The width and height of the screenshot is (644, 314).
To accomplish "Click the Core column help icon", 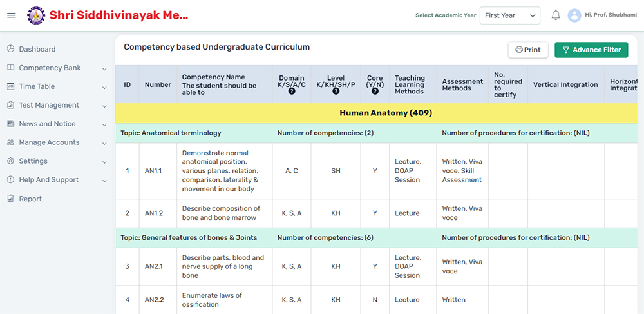I will (x=375, y=92).
